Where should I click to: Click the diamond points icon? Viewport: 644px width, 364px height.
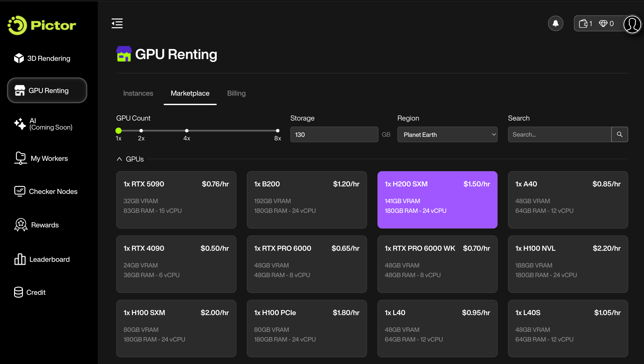pos(603,24)
